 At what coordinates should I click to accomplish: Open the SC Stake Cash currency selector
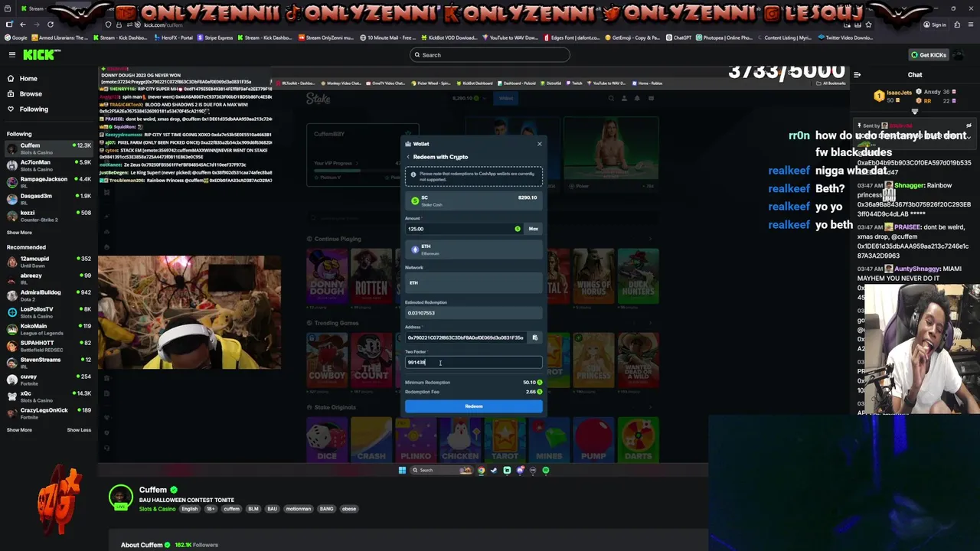point(473,201)
